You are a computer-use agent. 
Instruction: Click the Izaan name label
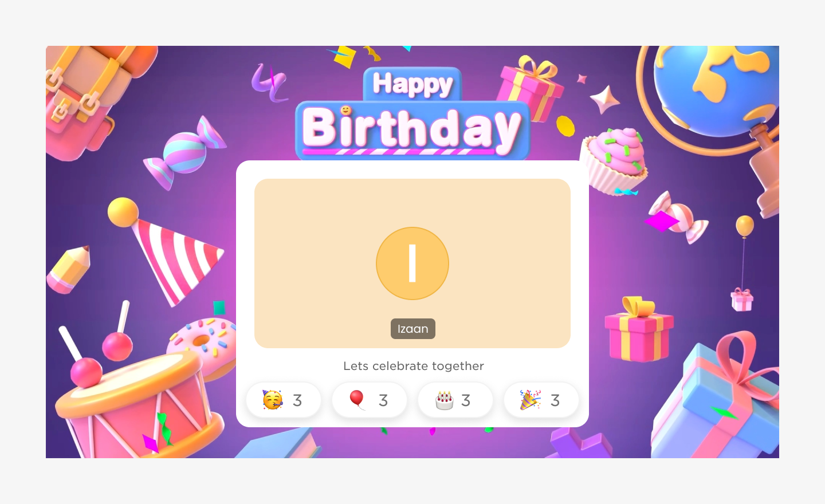[x=413, y=329]
